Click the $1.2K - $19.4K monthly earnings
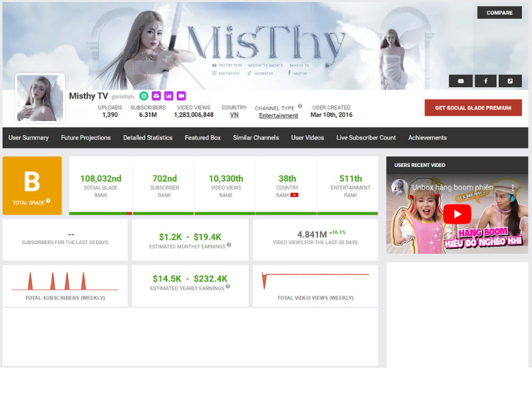Image resolution: width=532 pixels, height=399 pixels. coord(190,237)
